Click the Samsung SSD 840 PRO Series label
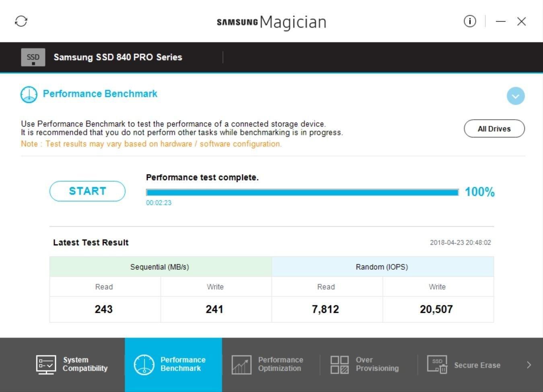Viewport: 543px width, 392px height. point(118,57)
